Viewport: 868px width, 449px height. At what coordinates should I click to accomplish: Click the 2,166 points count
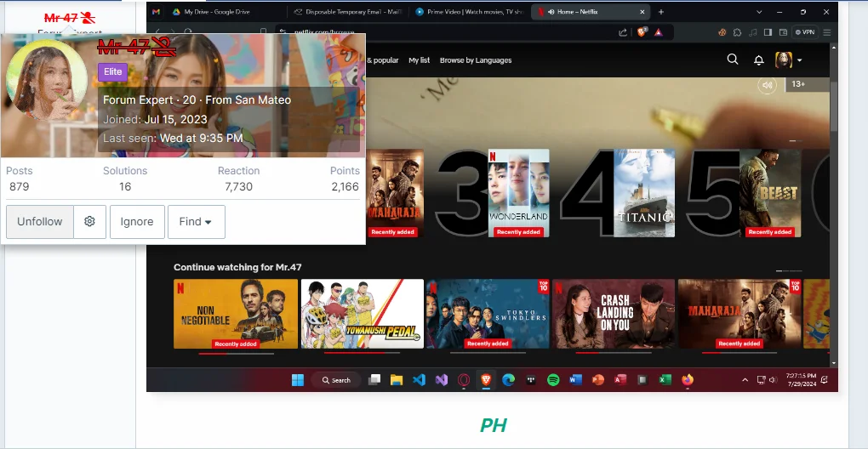[x=345, y=187]
